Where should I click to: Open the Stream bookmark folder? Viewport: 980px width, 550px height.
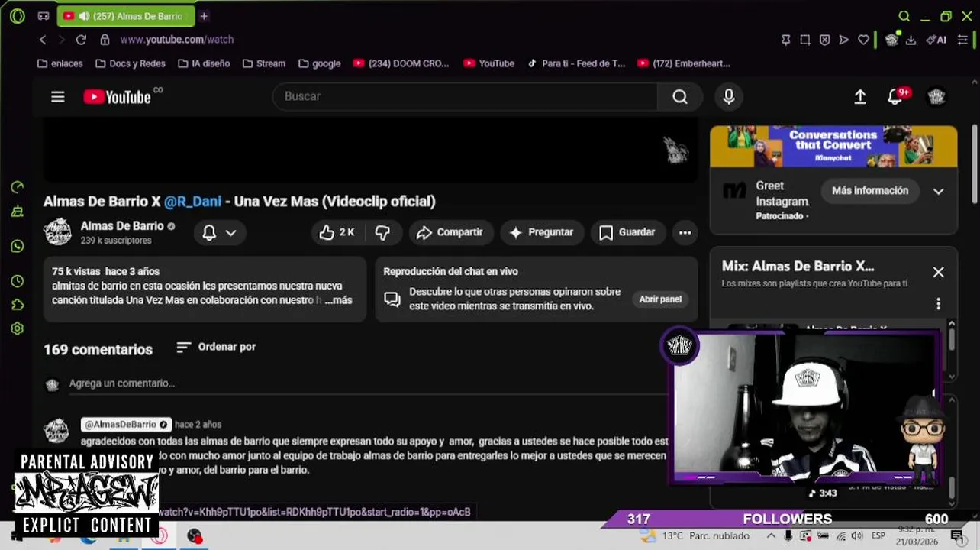pyautogui.click(x=264, y=63)
